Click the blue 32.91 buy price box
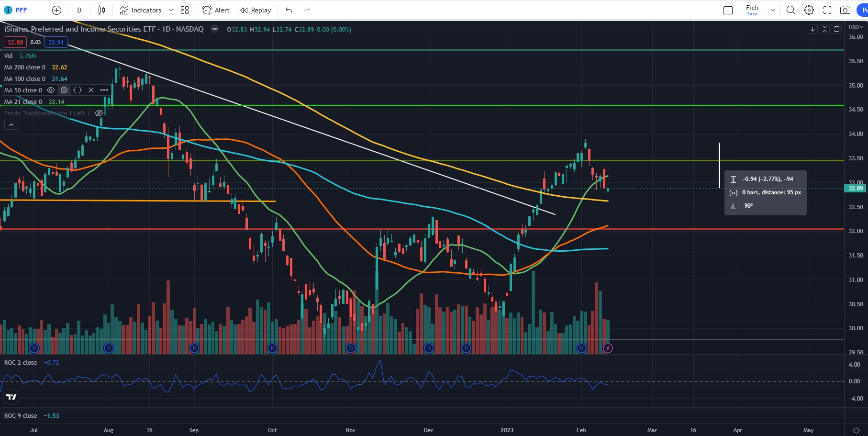868x436 pixels. click(56, 42)
